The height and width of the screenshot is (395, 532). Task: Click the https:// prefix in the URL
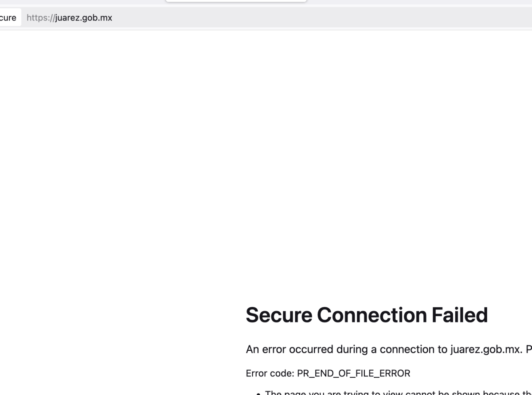pyautogui.click(x=41, y=18)
